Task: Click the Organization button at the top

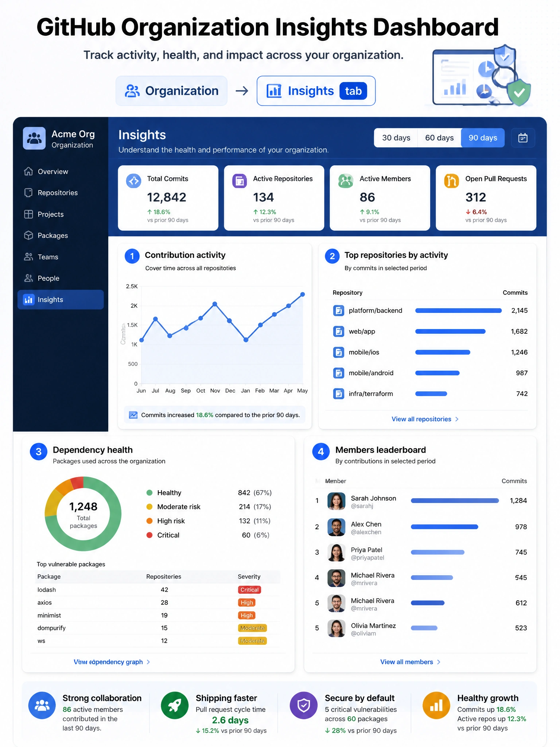Action: point(171,91)
